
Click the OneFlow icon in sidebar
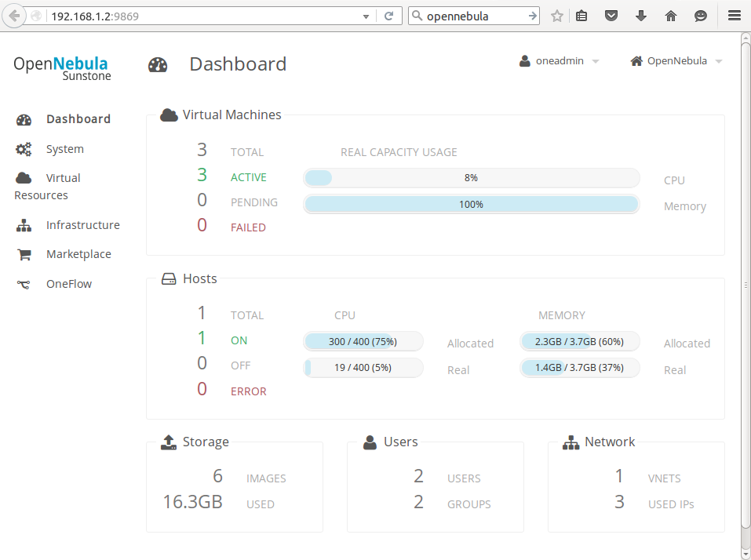click(x=24, y=284)
